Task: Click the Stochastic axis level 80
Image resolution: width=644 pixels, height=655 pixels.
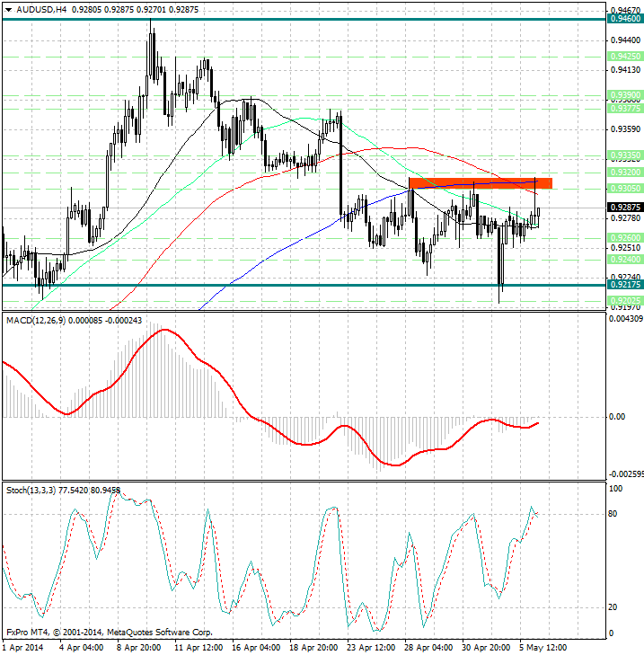Action: tap(613, 514)
